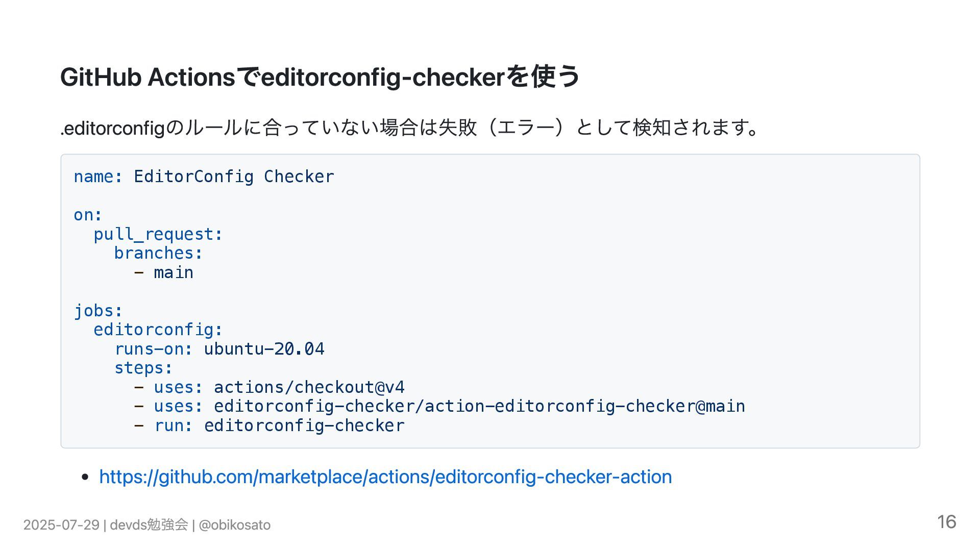Click the @obikosato handle in footer
The height and width of the screenshot is (551, 980).
click(235, 525)
